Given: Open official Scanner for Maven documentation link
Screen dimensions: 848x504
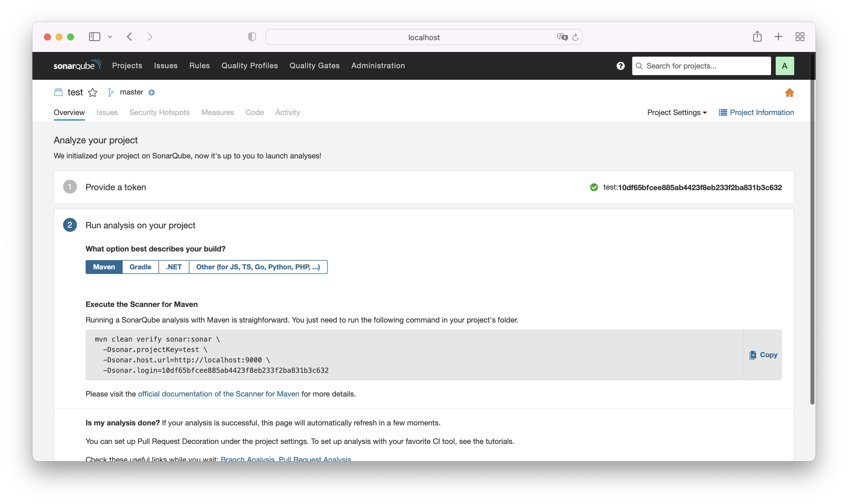Looking at the screenshot, I should [219, 394].
